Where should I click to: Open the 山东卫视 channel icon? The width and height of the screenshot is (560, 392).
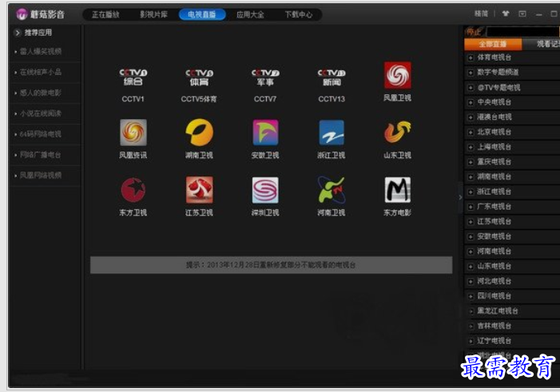pos(398,132)
